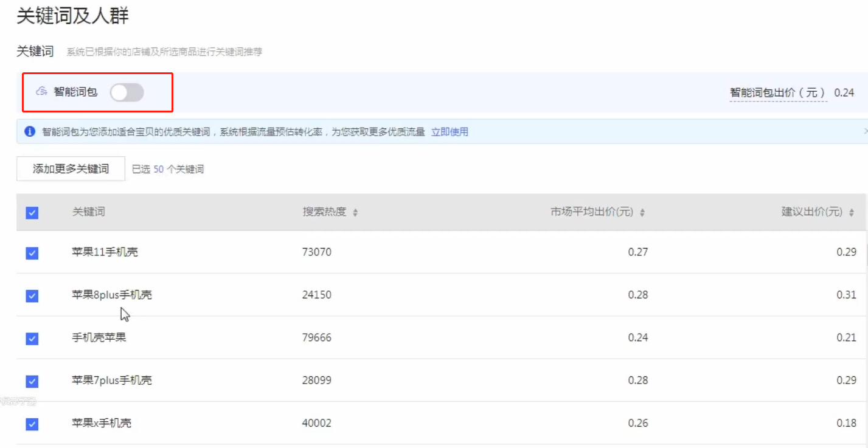
Task: Click the 已选 50 个关键词 count text
Action: pyautogui.click(x=168, y=170)
